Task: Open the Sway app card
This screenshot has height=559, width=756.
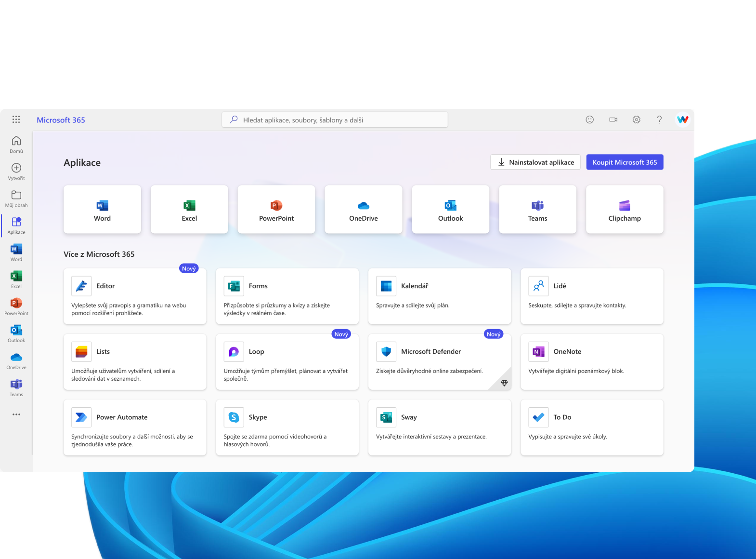Action: tap(440, 427)
